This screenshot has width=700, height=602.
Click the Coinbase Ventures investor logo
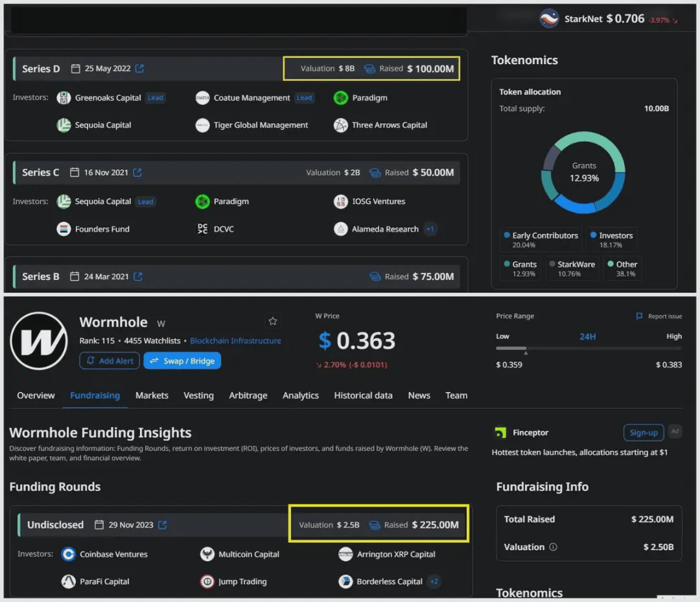click(69, 554)
